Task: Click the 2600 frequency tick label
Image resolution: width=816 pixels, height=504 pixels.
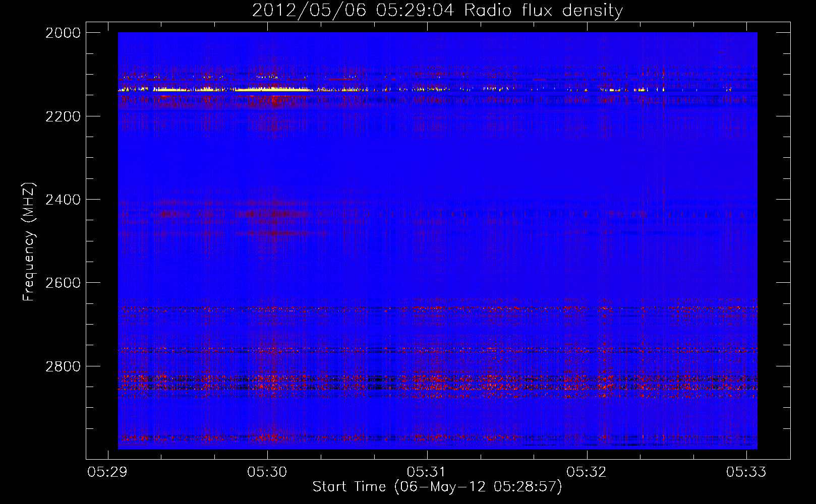Action: (63, 283)
